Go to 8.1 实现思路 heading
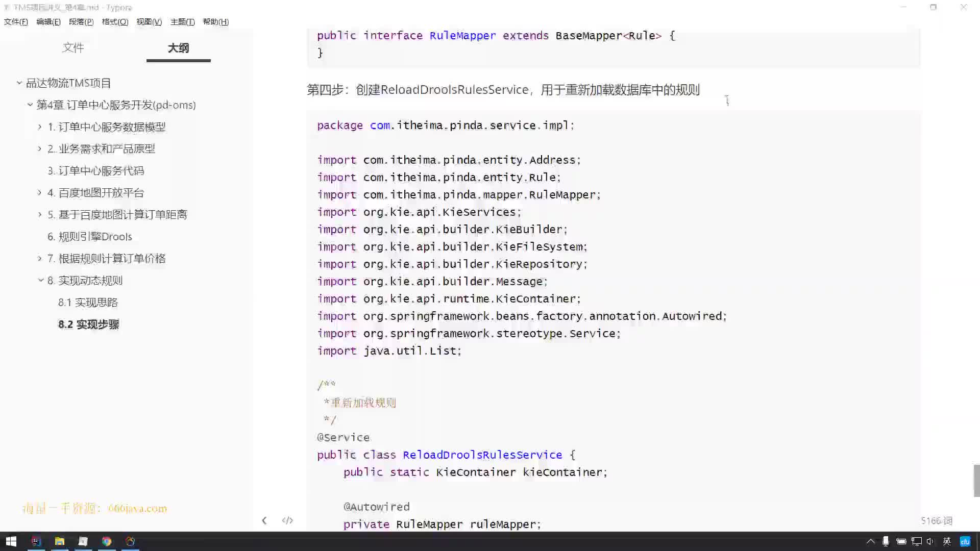 point(88,302)
